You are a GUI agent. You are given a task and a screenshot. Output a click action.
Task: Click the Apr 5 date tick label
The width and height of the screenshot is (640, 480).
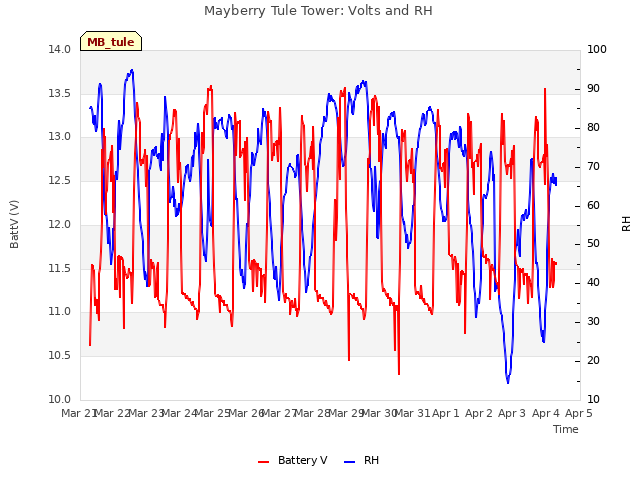[579, 413]
